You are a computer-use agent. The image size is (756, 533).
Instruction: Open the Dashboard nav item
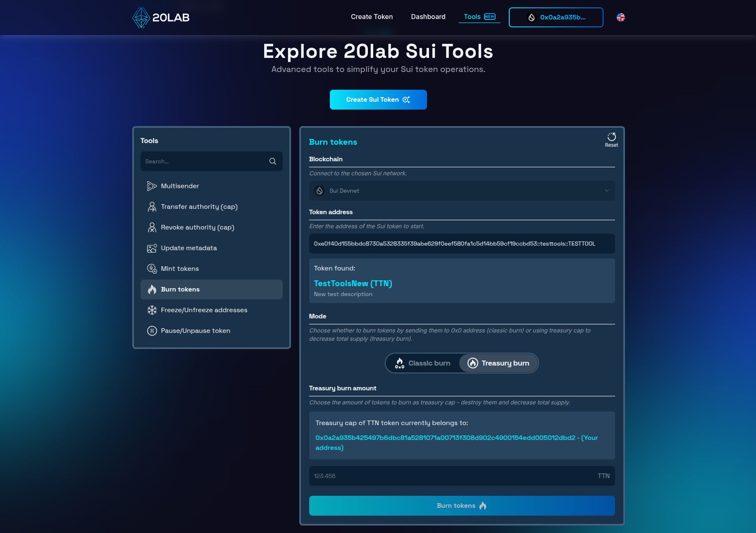(428, 17)
